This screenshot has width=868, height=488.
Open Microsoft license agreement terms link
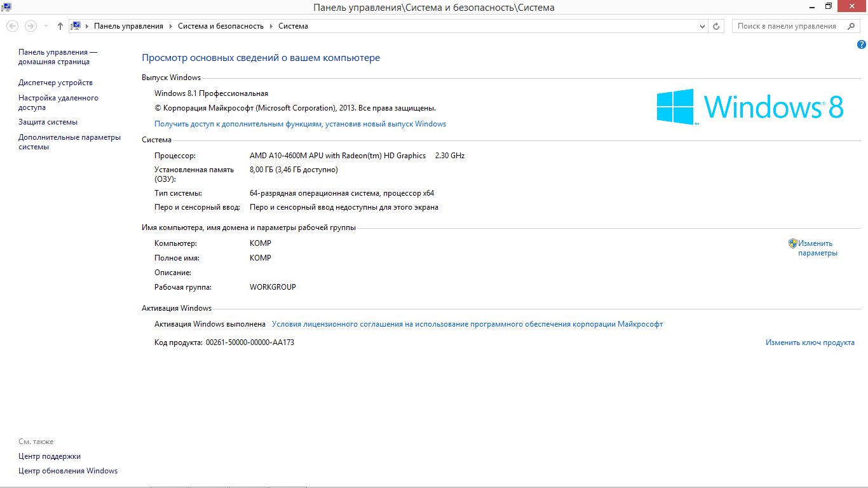[467, 324]
